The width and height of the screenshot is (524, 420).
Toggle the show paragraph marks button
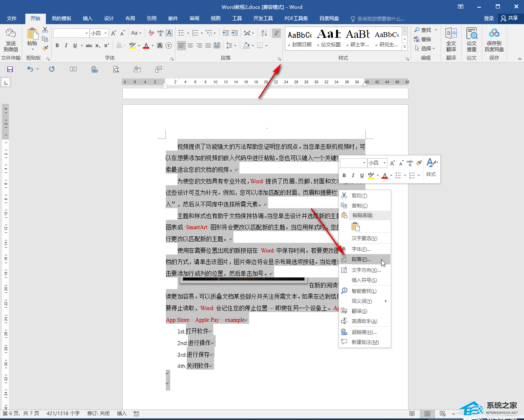(x=276, y=33)
